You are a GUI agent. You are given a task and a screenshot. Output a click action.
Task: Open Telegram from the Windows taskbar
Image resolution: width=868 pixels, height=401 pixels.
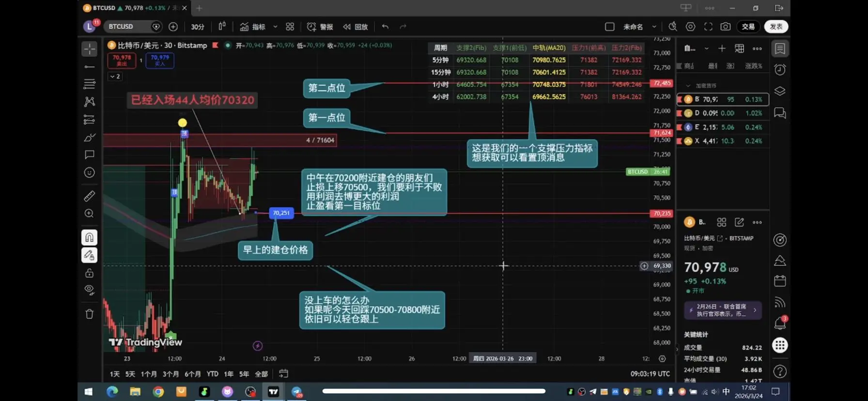tap(296, 392)
